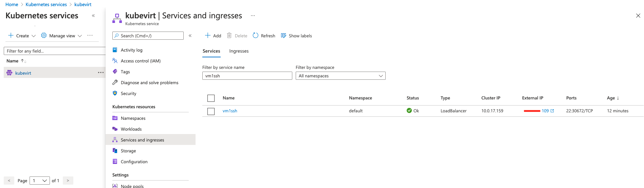The width and height of the screenshot is (644, 188).
Task: Open external IP link icon
Action: click(552, 111)
